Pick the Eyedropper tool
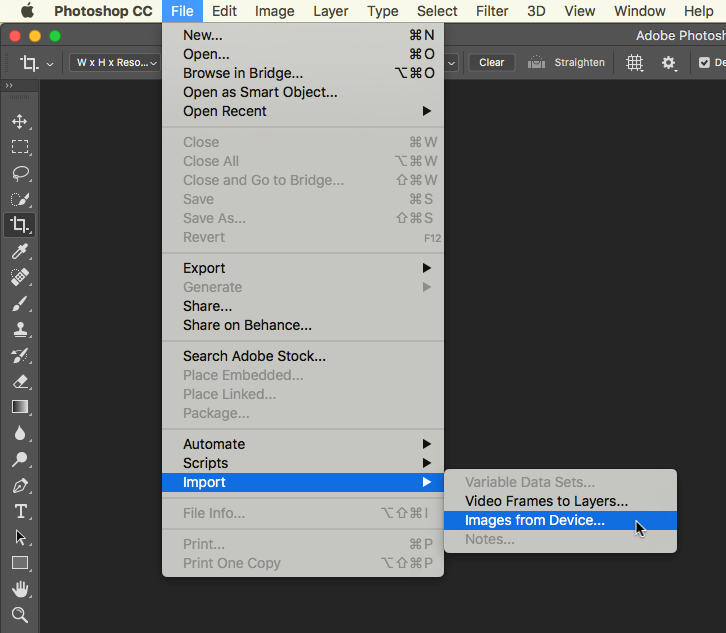The height and width of the screenshot is (633, 726). click(20, 251)
